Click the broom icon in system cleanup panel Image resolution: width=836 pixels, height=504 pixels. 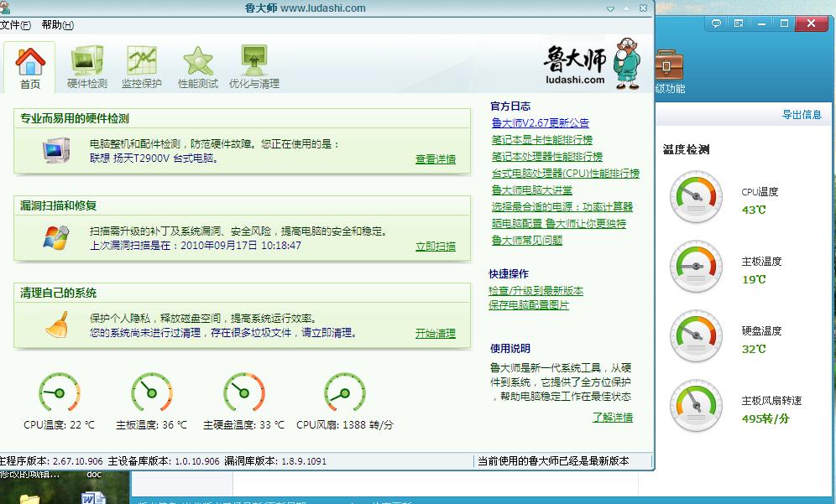57,325
